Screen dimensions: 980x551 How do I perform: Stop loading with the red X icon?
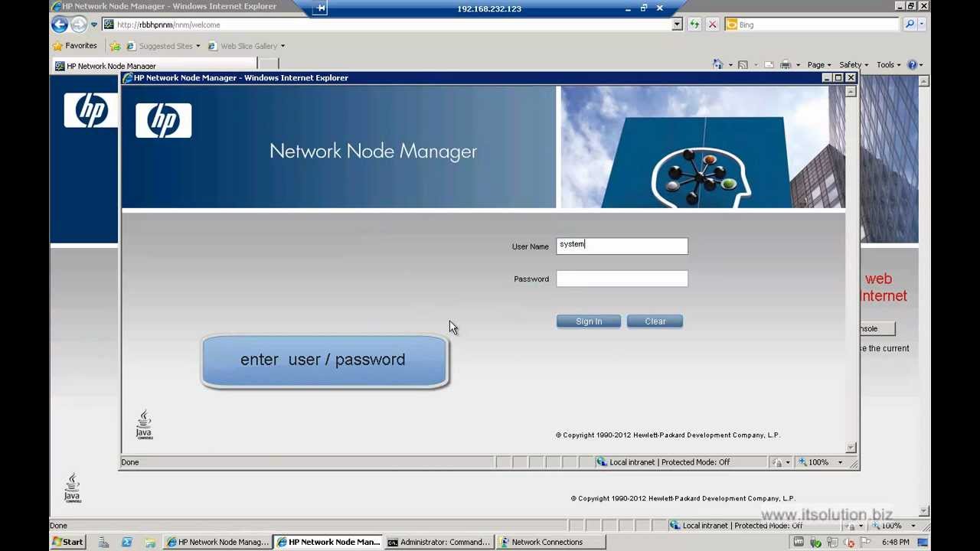[x=712, y=24]
